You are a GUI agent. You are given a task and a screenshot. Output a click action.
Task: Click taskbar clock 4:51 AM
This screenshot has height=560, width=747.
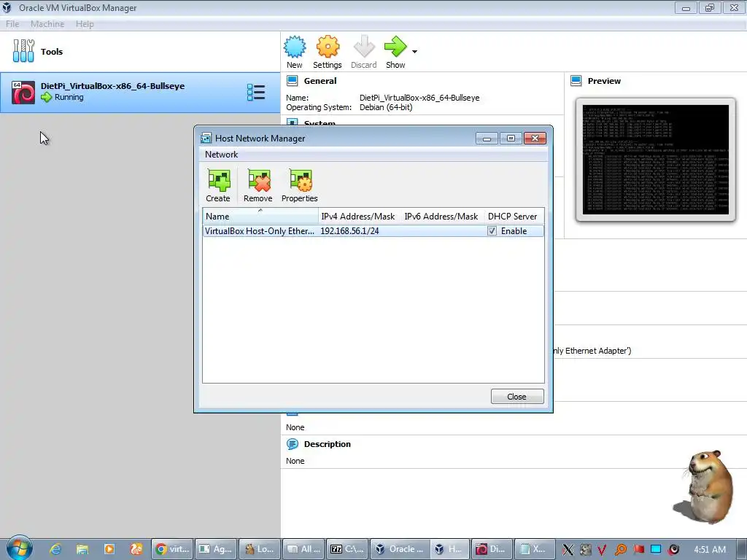[x=710, y=550]
